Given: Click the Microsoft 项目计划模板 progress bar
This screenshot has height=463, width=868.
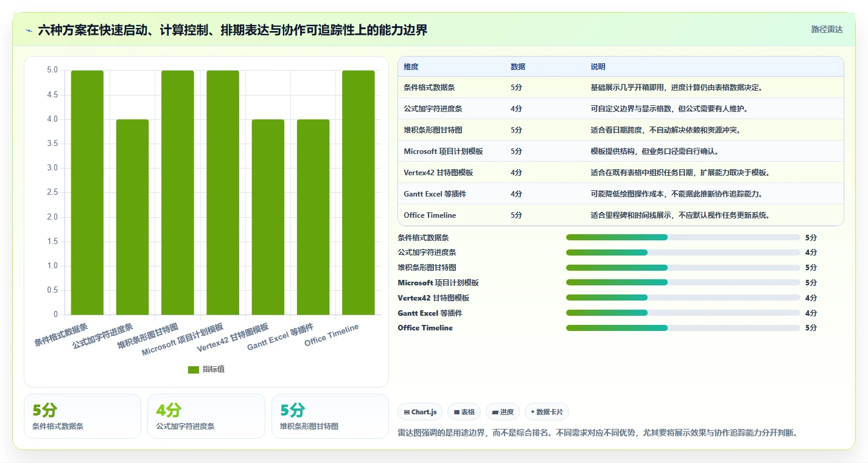Looking at the screenshot, I should (x=683, y=282).
